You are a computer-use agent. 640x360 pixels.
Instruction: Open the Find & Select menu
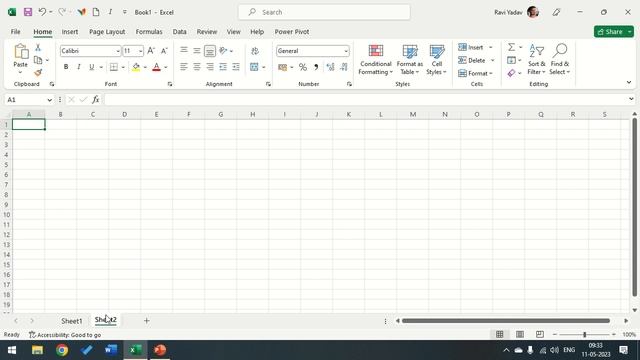coord(560,60)
